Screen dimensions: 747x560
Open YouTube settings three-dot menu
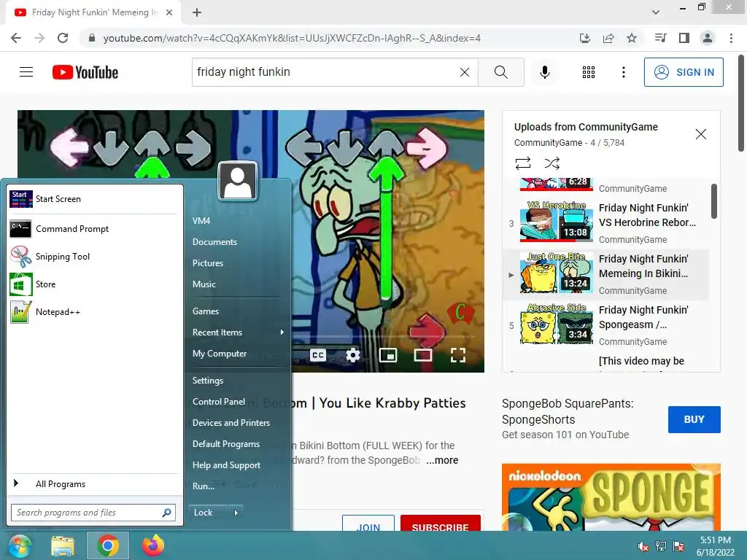(x=623, y=72)
